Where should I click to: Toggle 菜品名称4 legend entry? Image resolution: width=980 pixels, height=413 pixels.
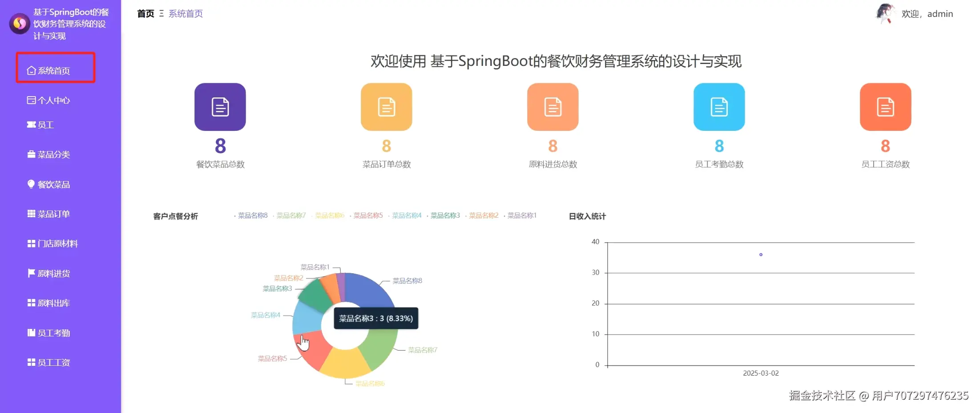[x=405, y=215]
